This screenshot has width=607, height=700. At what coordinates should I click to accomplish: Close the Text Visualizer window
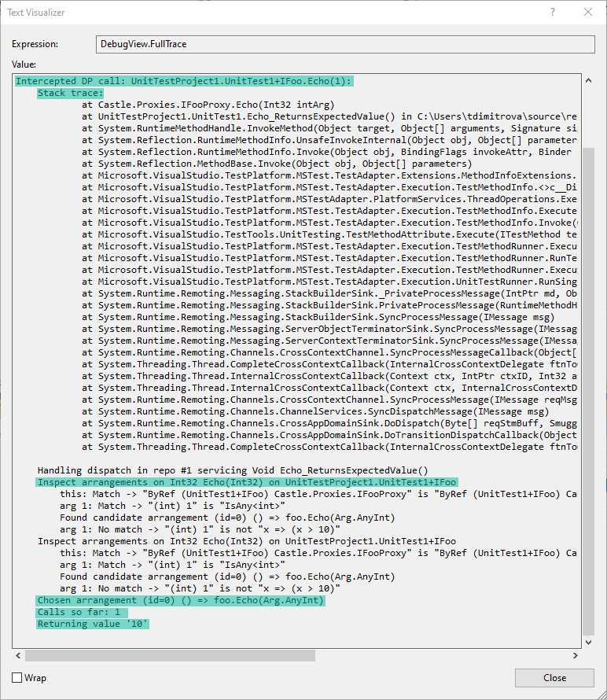(x=588, y=12)
